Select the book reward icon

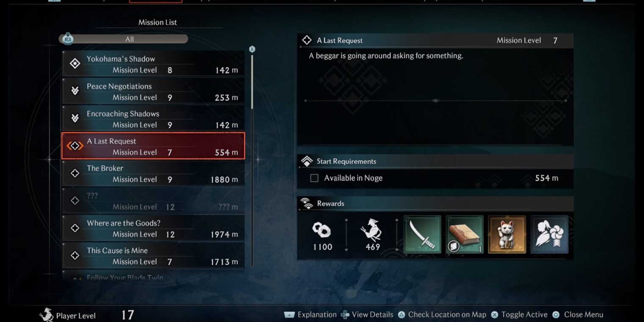464,234
